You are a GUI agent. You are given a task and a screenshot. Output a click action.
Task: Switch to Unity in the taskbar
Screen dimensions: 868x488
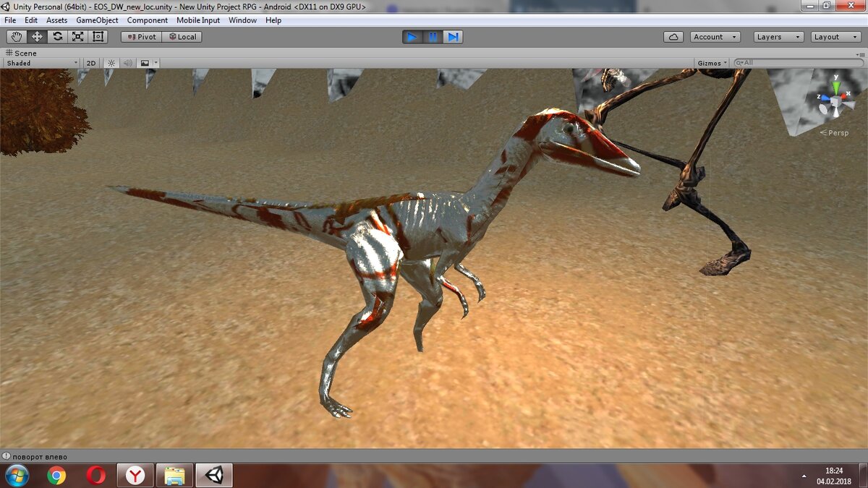point(213,475)
